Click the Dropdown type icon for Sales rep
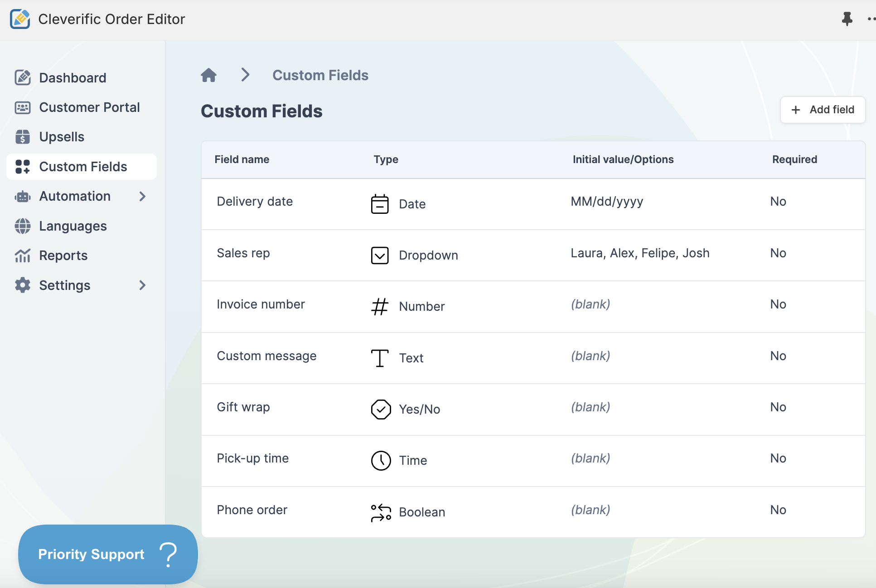The width and height of the screenshot is (876, 588). point(380,255)
